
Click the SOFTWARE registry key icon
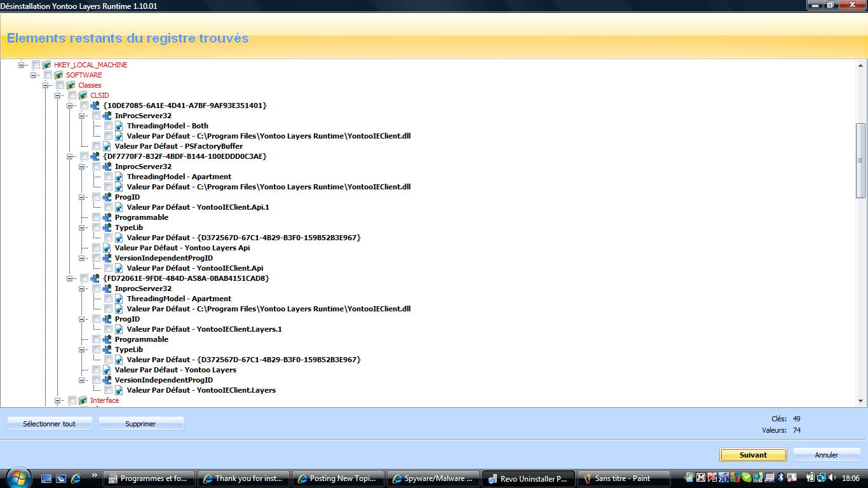click(58, 75)
